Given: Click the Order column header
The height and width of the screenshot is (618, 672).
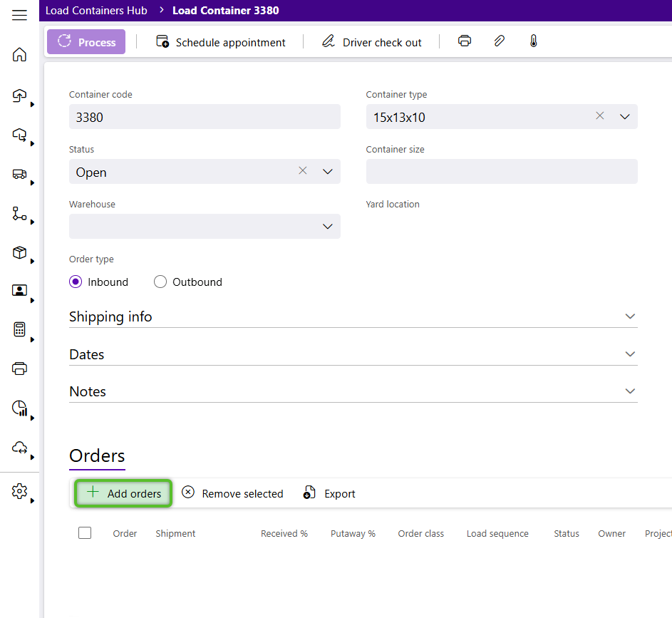Looking at the screenshot, I should (x=125, y=534).
